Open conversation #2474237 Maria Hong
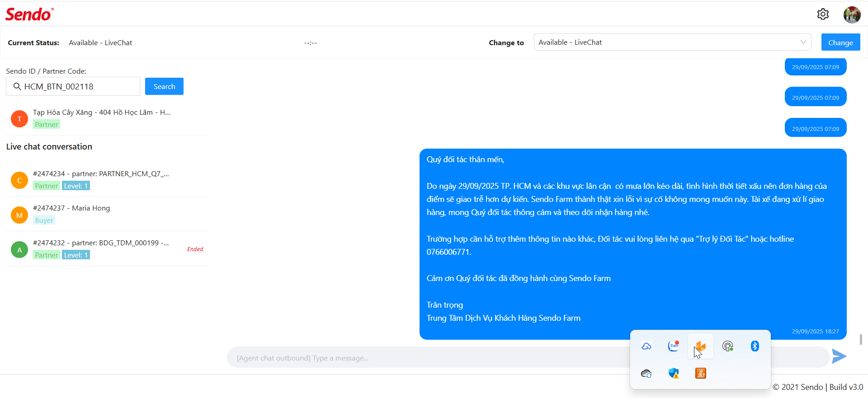Screen dimensions: 868x398 click(107, 214)
